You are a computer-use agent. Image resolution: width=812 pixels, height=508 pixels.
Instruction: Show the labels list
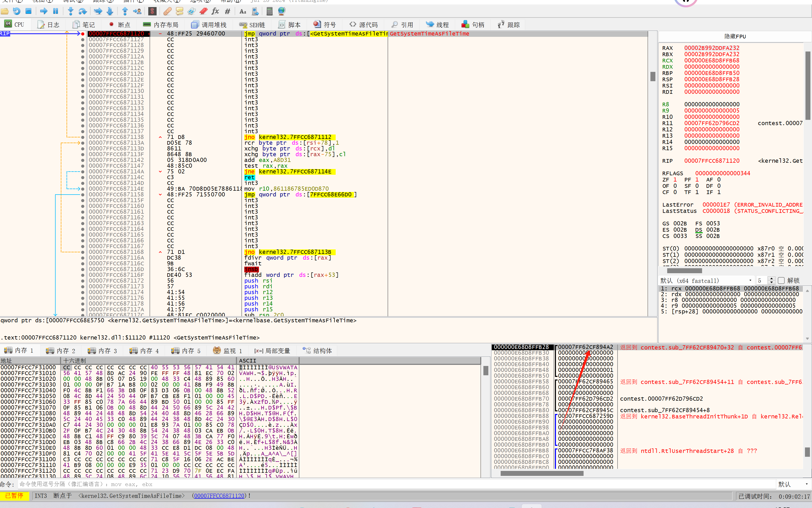coord(192,11)
